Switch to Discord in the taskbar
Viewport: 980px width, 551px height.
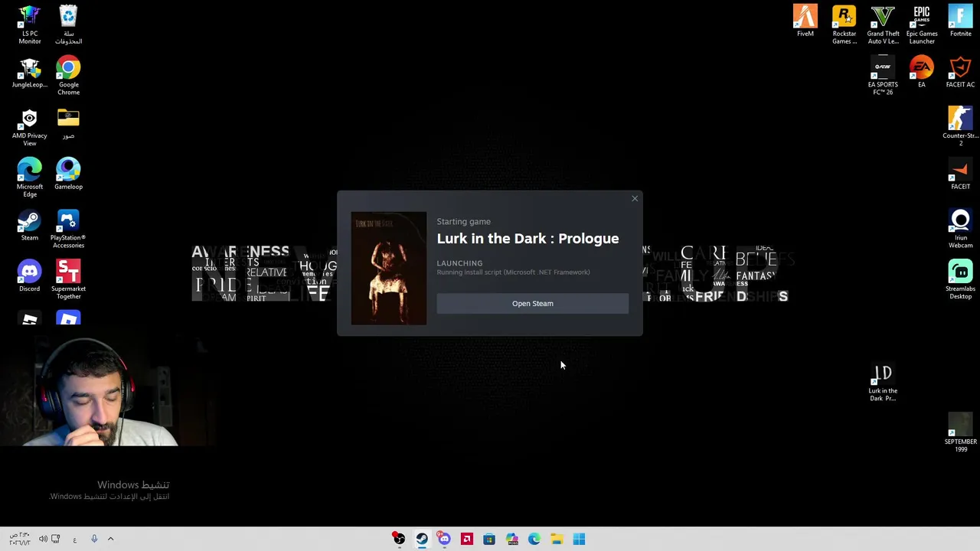point(444,540)
